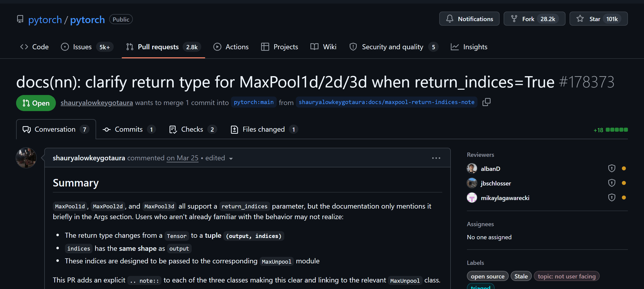The image size is (644, 289).
Task: Expand the edited history dropdown arrow
Action: click(231, 159)
